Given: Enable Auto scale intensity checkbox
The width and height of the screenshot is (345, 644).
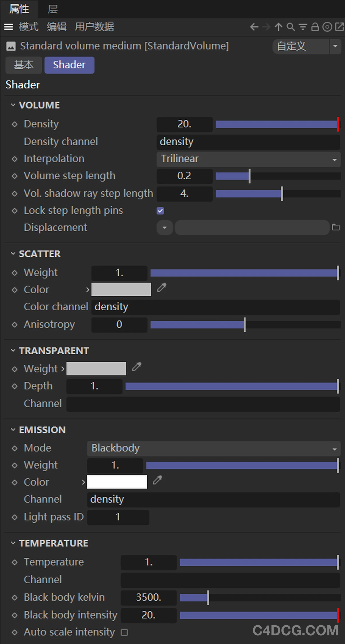Looking at the screenshot, I should coord(124,632).
